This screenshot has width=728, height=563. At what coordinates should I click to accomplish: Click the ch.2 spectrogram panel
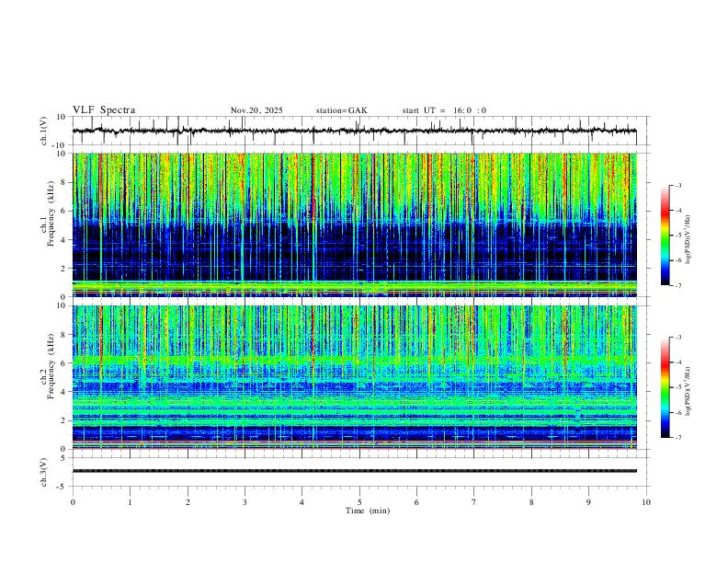354,377
